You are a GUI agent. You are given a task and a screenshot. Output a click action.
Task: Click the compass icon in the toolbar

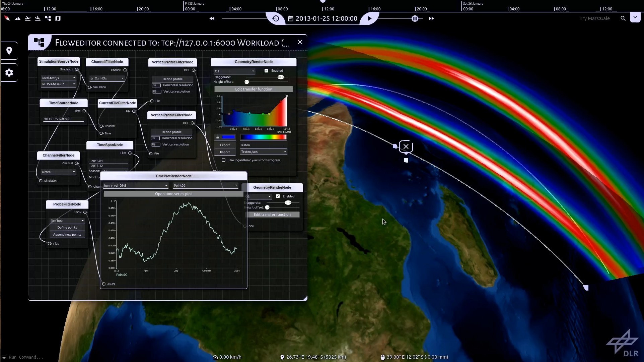tap(7, 18)
